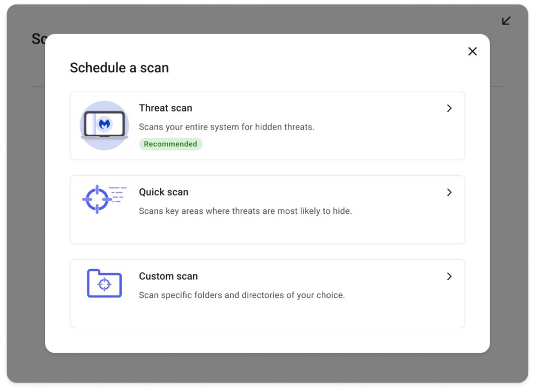The height and width of the screenshot is (392, 535).
Task: Click 'Scans your entire system' description text
Action: coord(226,127)
